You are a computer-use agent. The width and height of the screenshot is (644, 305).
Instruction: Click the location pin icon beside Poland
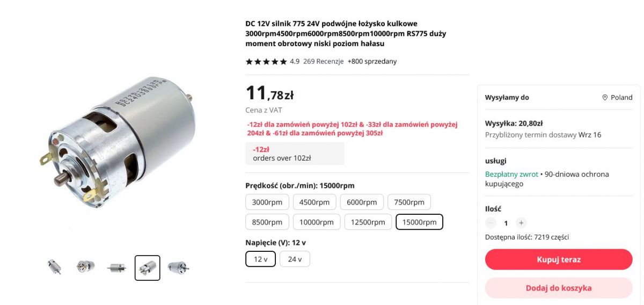coord(605,98)
